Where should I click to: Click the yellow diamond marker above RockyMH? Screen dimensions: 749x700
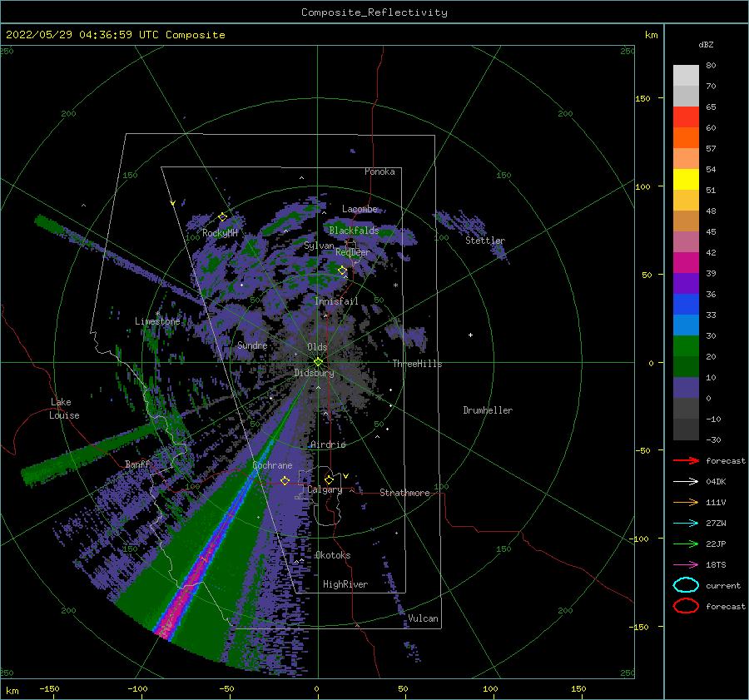(x=222, y=217)
